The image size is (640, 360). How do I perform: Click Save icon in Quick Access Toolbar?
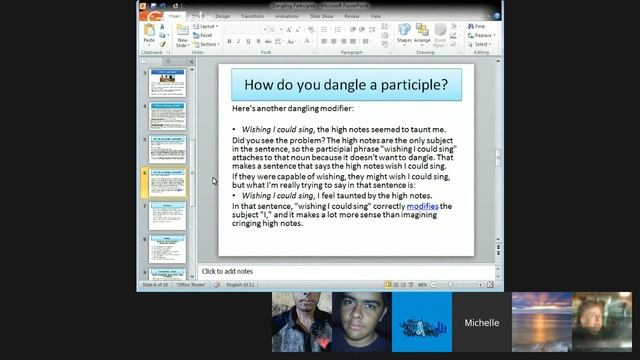point(153,6)
